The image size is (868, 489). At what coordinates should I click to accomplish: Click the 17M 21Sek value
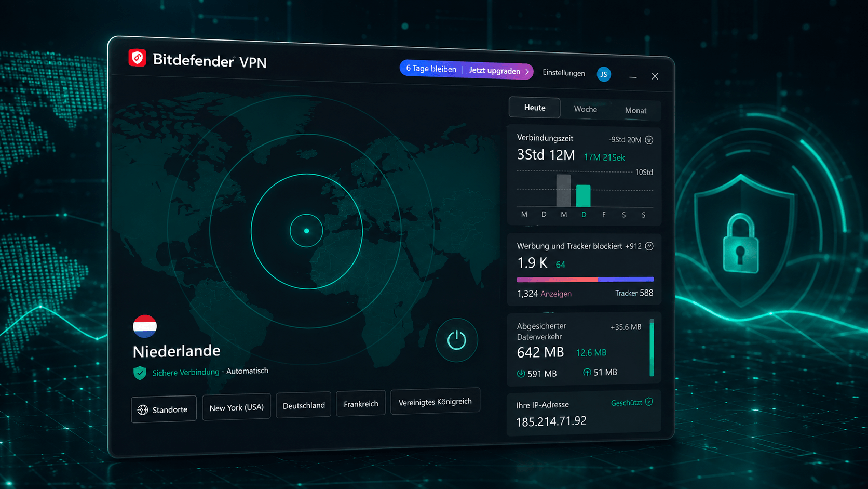(604, 157)
